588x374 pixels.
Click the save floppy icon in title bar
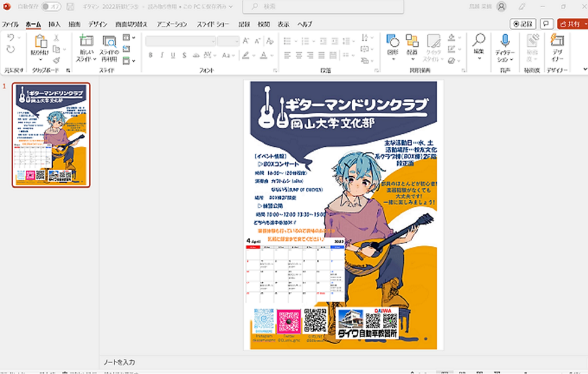click(70, 7)
